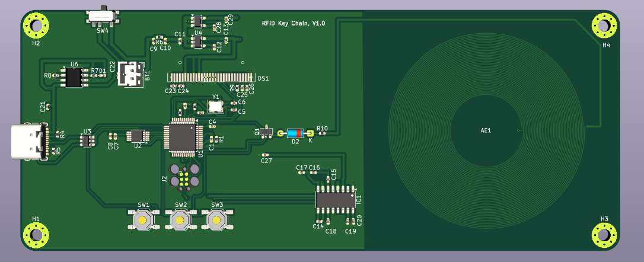
Task: Click the DS1 reference label
Action: (x=263, y=78)
